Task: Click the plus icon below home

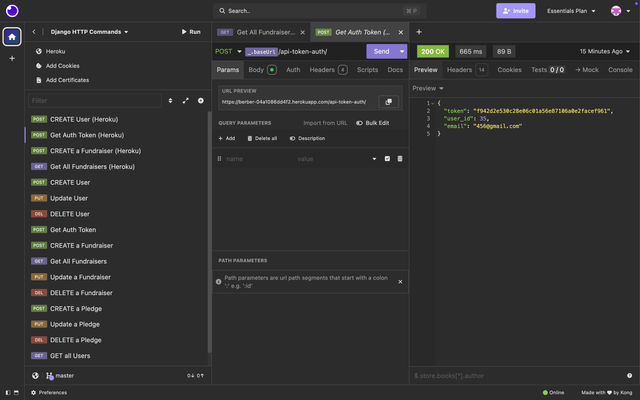Action: click(x=12, y=58)
